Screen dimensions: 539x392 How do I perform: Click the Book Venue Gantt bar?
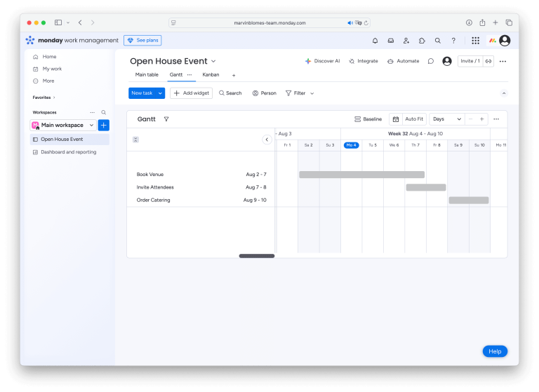(x=361, y=175)
